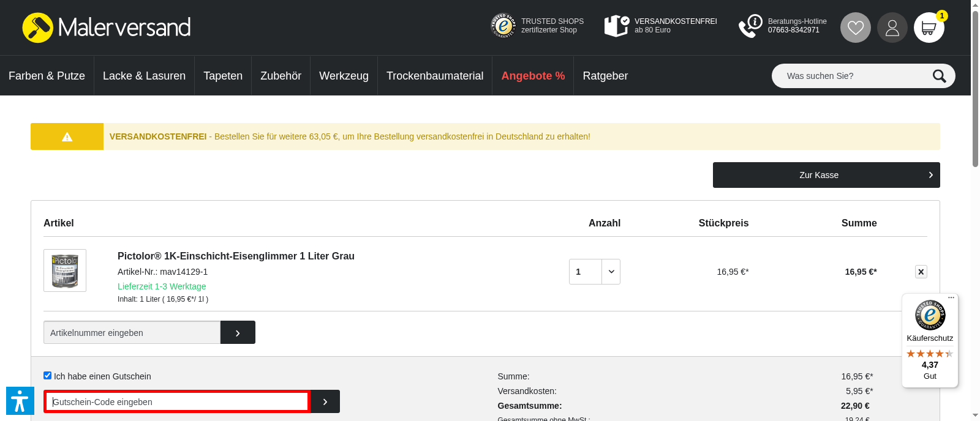Click the search magnifier icon
980x421 pixels.
939,76
